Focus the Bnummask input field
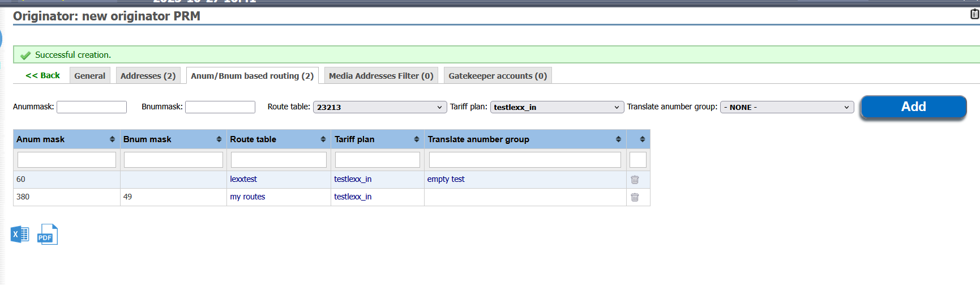Screen dimensions: 980x285 pos(220,107)
